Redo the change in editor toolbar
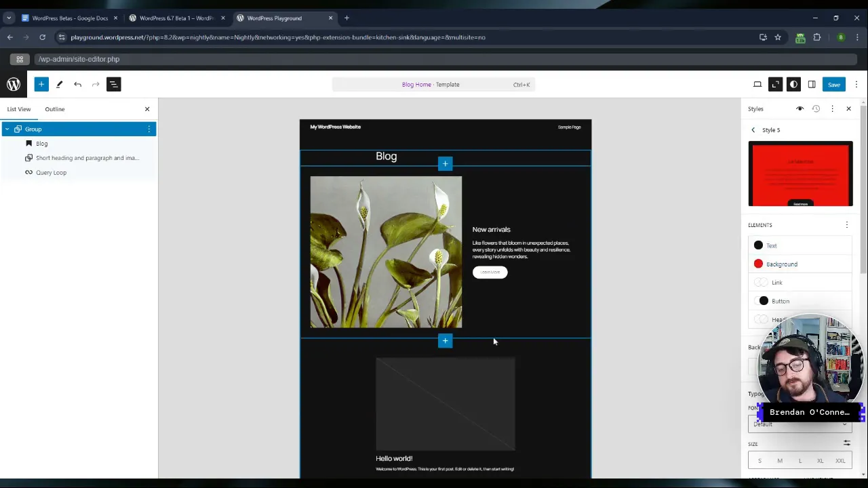868x488 pixels. [96, 84]
